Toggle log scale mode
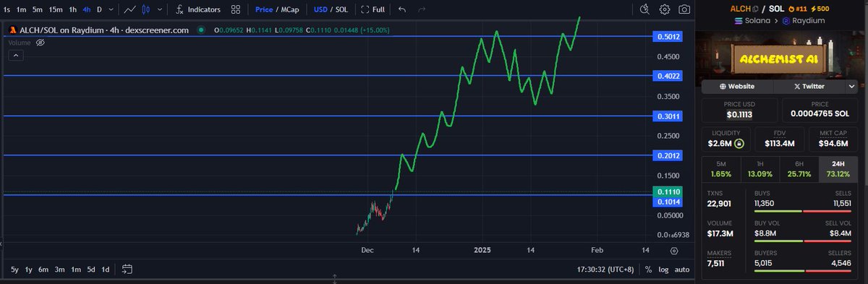 point(663,270)
